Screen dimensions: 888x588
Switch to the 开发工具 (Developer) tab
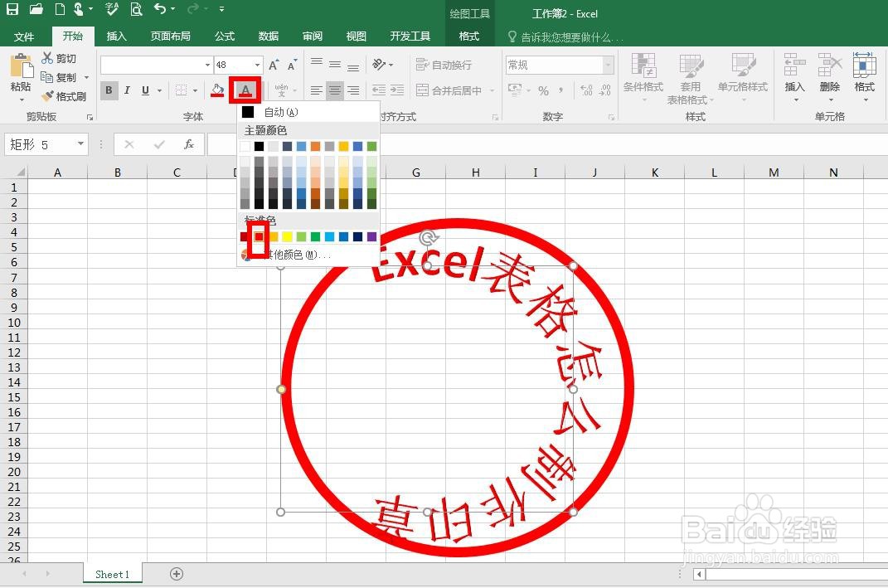click(410, 36)
